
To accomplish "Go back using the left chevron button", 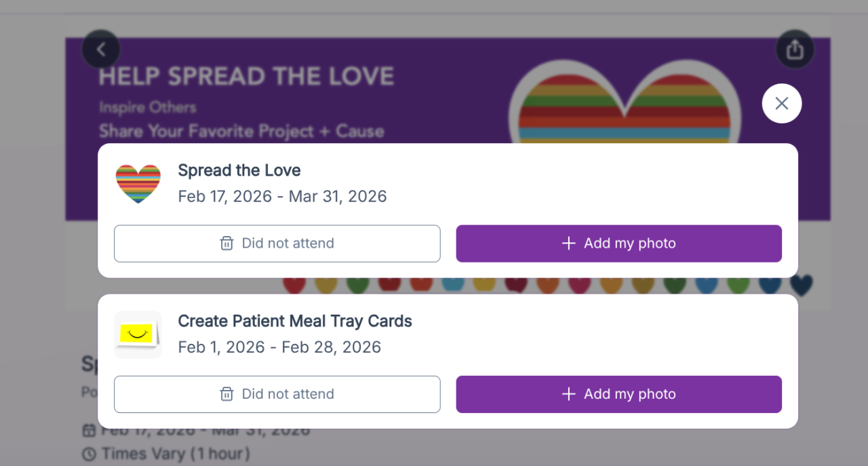I will coord(101,49).
